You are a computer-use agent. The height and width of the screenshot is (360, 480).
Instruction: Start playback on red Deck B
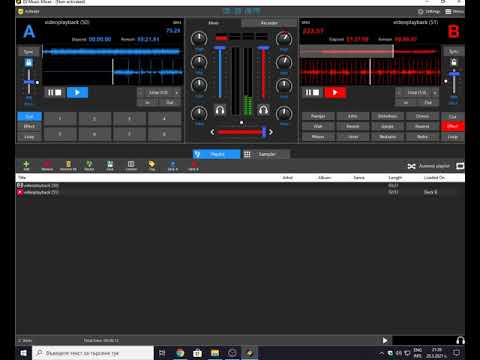point(335,92)
